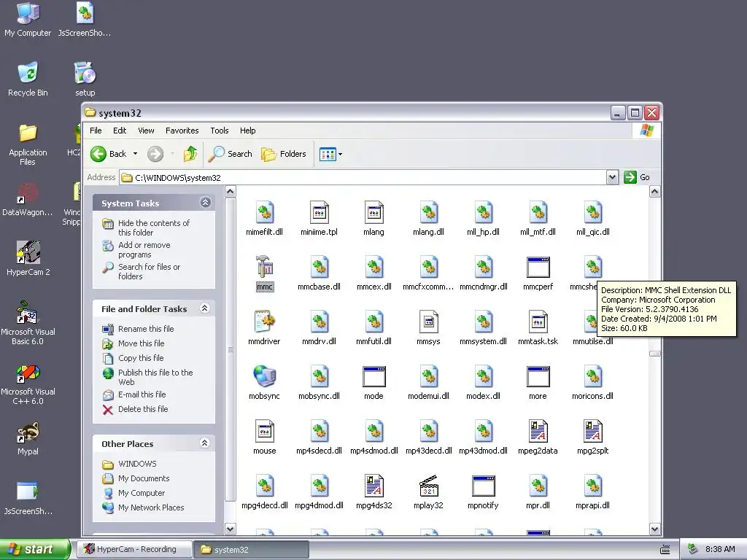This screenshot has width=747, height=560.
Task: Go up one folder level
Action: [190, 154]
